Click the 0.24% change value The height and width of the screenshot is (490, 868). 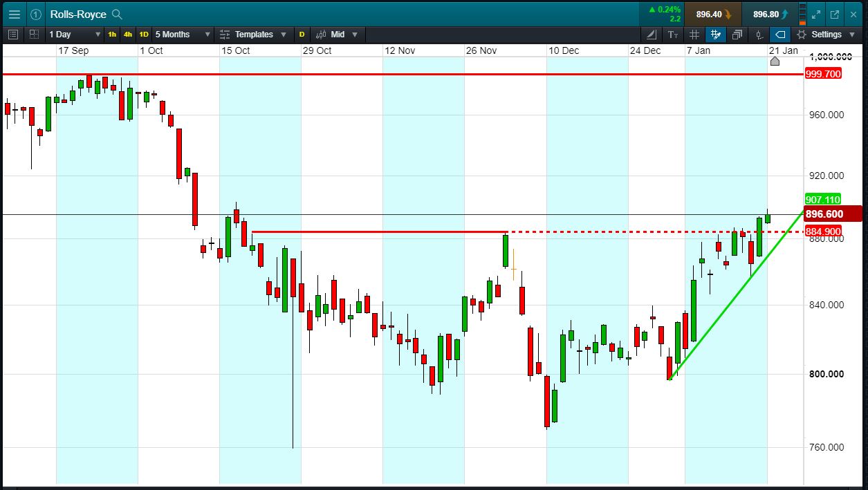click(669, 10)
